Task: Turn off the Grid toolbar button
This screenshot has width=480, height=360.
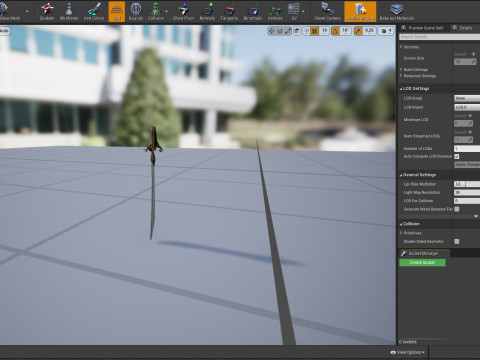Action: [x=117, y=12]
